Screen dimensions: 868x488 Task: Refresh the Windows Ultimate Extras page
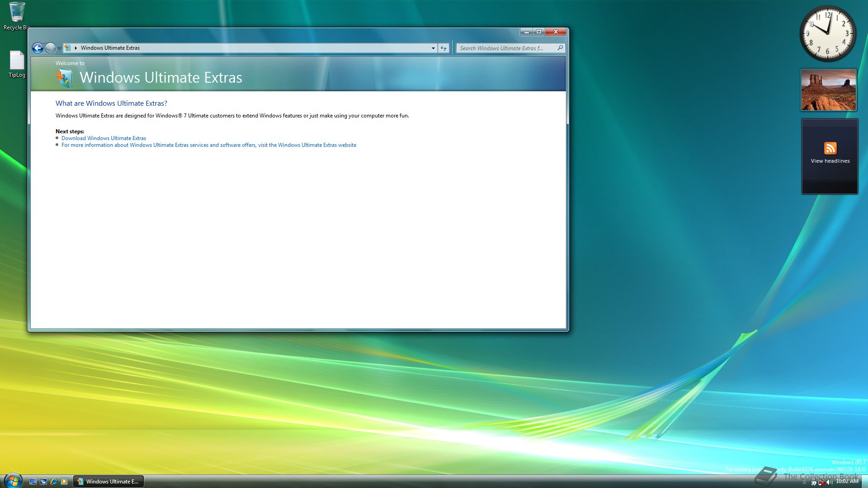pos(443,48)
